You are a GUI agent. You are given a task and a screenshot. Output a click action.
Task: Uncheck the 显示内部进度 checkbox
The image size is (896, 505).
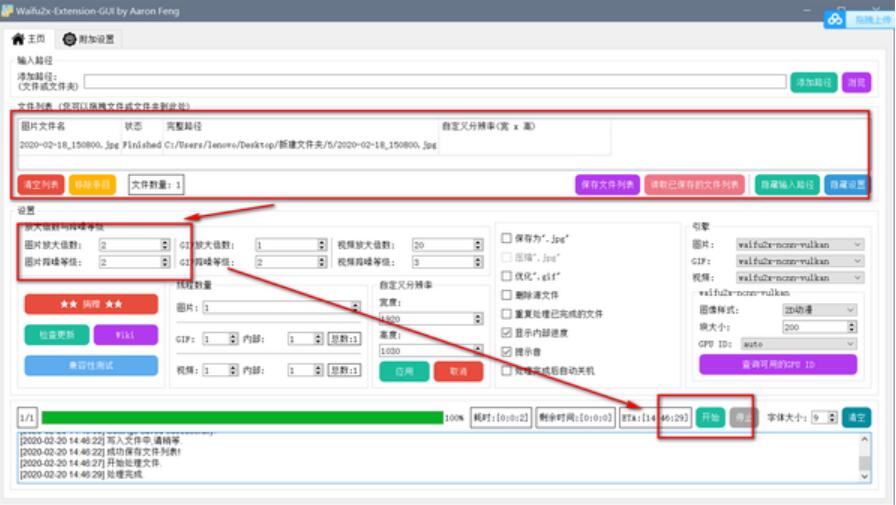click(x=506, y=332)
